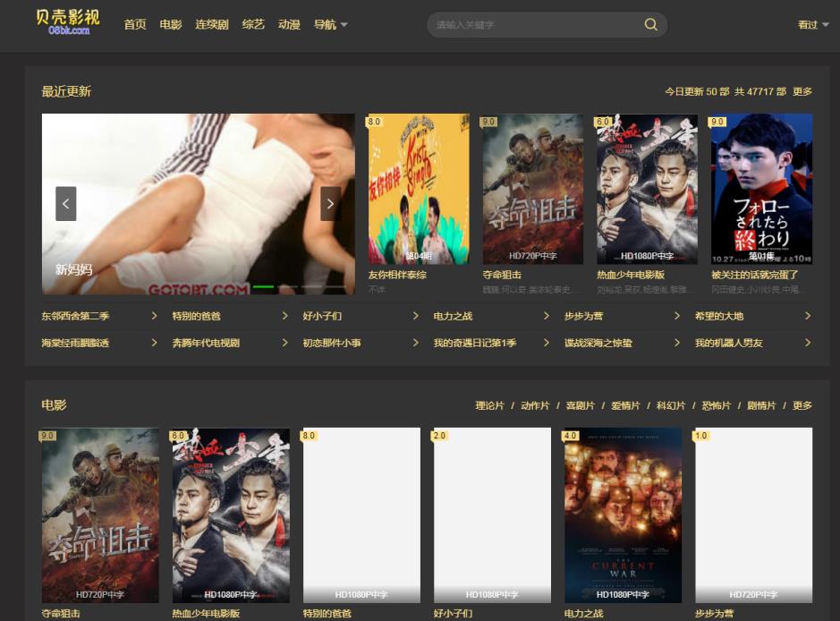Open the 步步为营 movie poster
Screen dimensions: 840x621
[x=754, y=515]
